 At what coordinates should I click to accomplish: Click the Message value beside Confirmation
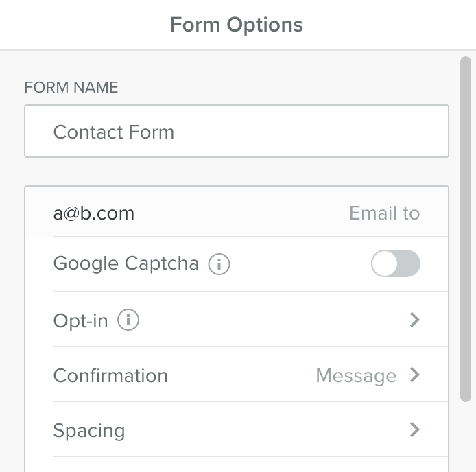coord(356,376)
